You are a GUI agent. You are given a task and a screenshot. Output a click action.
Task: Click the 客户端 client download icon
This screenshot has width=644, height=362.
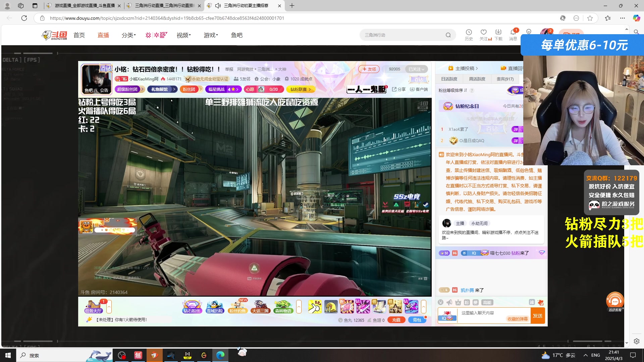coord(419,89)
